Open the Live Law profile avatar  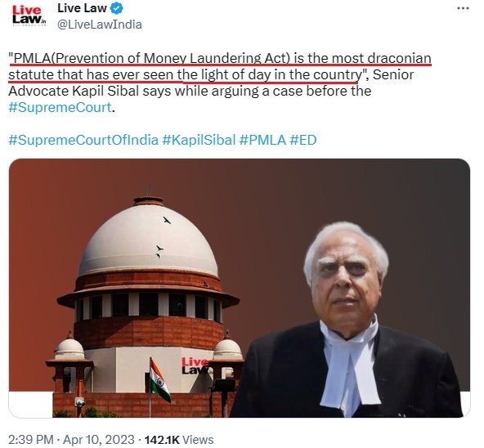(29, 16)
